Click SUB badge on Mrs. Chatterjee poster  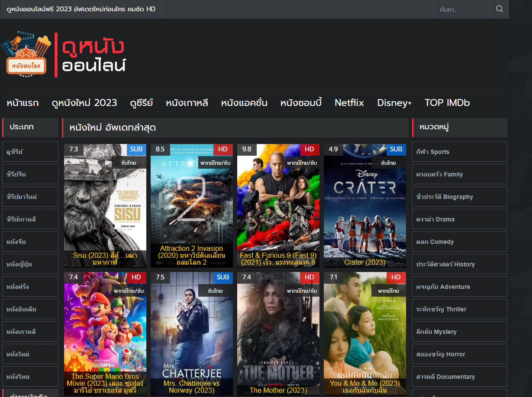click(x=223, y=277)
